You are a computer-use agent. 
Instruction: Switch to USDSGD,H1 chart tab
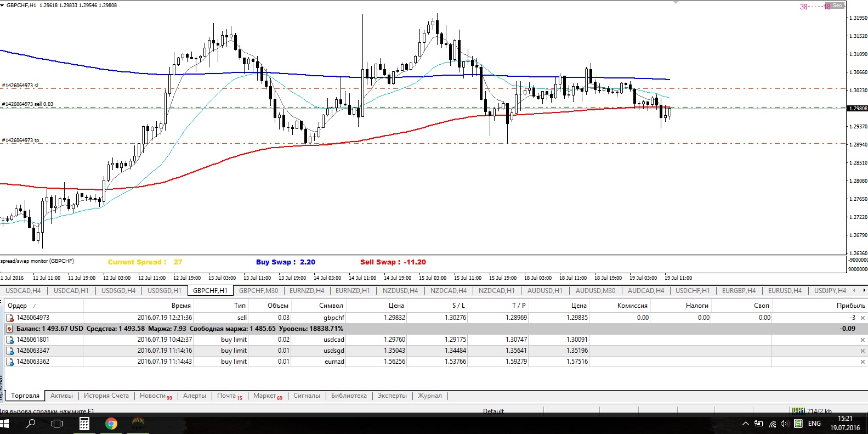point(164,291)
